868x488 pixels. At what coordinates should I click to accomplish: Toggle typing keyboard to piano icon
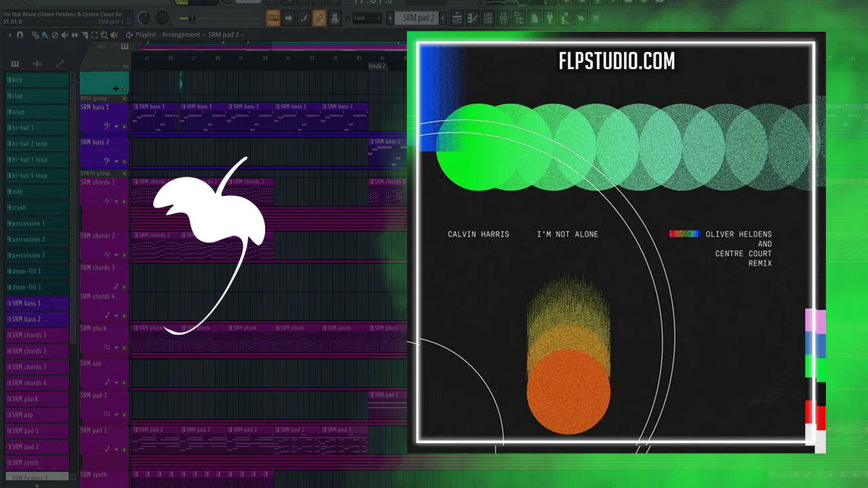click(x=273, y=18)
